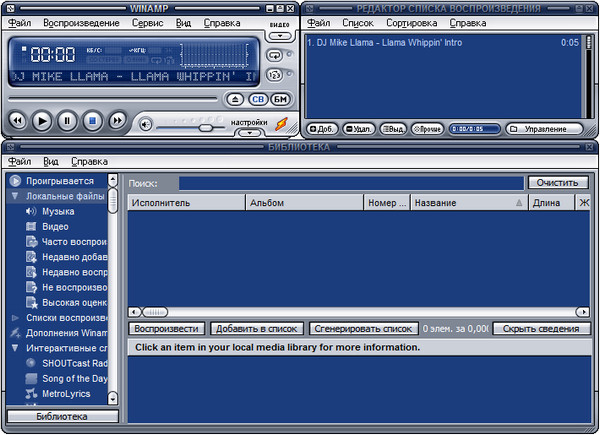Open SHOUTcast Radio in the library sidebar
600x435 pixels.
74,362
